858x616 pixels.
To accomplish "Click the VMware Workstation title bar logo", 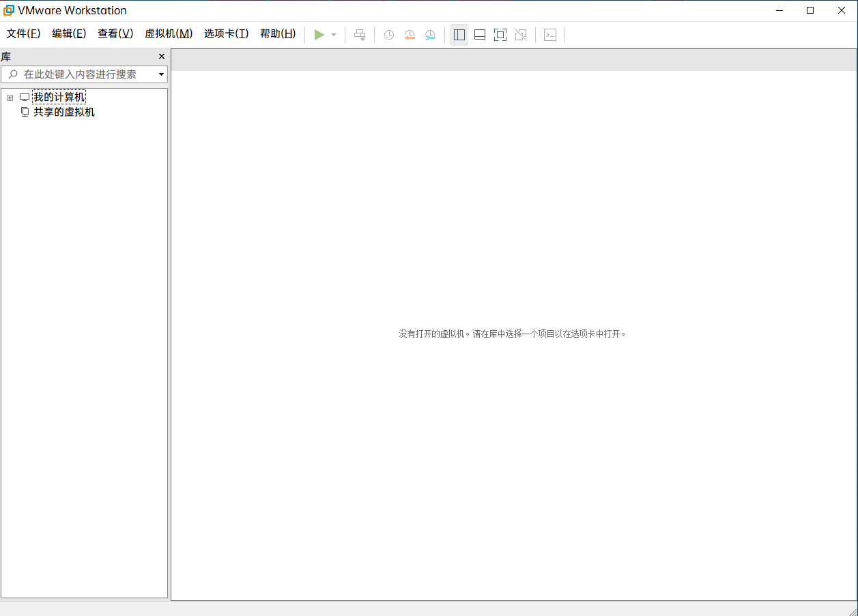I will tap(9, 10).
